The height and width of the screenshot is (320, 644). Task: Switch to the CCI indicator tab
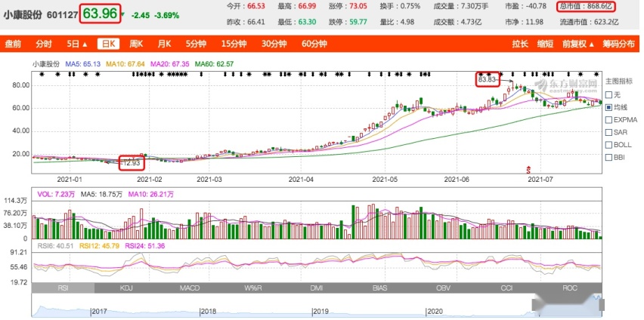click(506, 288)
